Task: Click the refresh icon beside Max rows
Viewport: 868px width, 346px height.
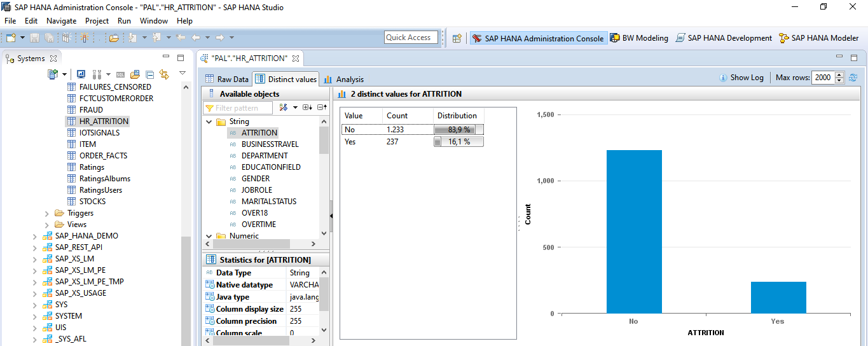Action: [853, 78]
